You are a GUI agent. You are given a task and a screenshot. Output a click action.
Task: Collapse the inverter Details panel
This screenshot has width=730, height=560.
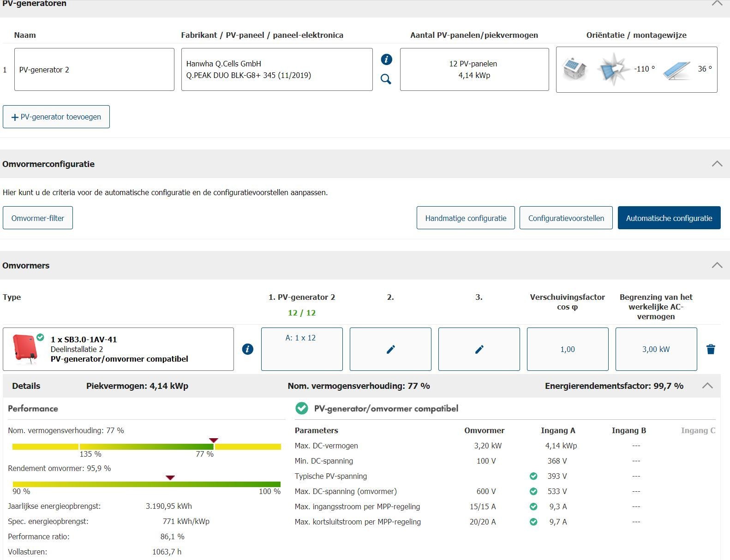click(707, 386)
